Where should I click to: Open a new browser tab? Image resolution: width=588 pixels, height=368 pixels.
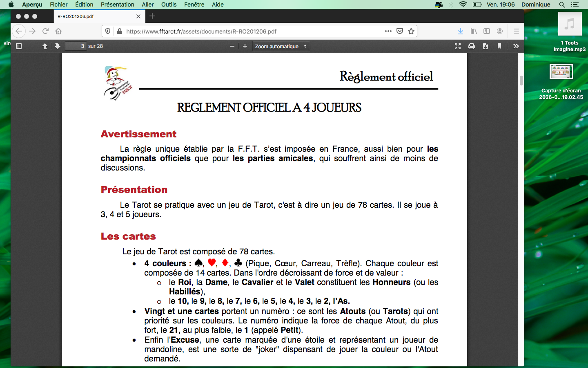(152, 16)
